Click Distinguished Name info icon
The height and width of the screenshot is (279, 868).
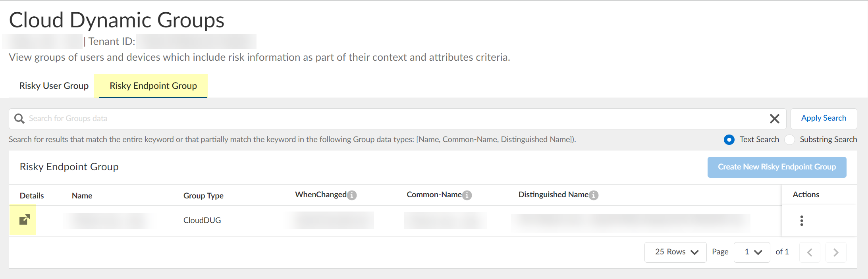(594, 195)
